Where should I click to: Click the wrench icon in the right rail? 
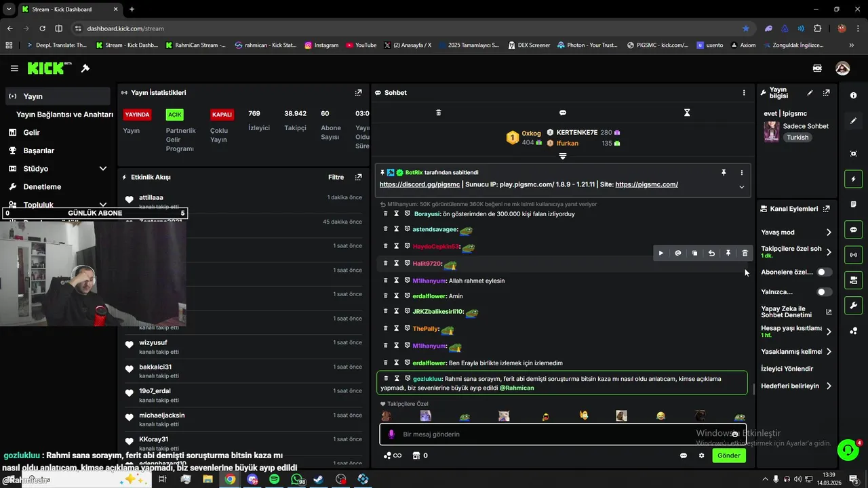click(x=853, y=306)
